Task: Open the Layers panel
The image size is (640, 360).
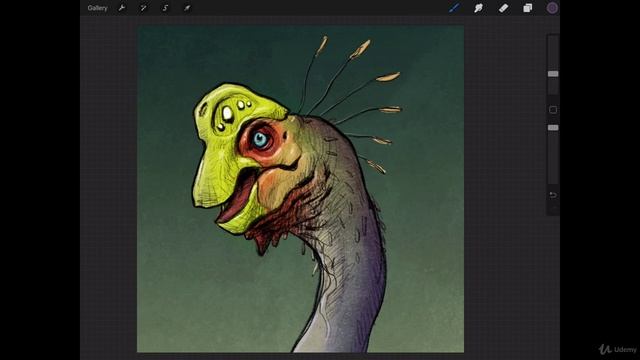Action: point(528,8)
